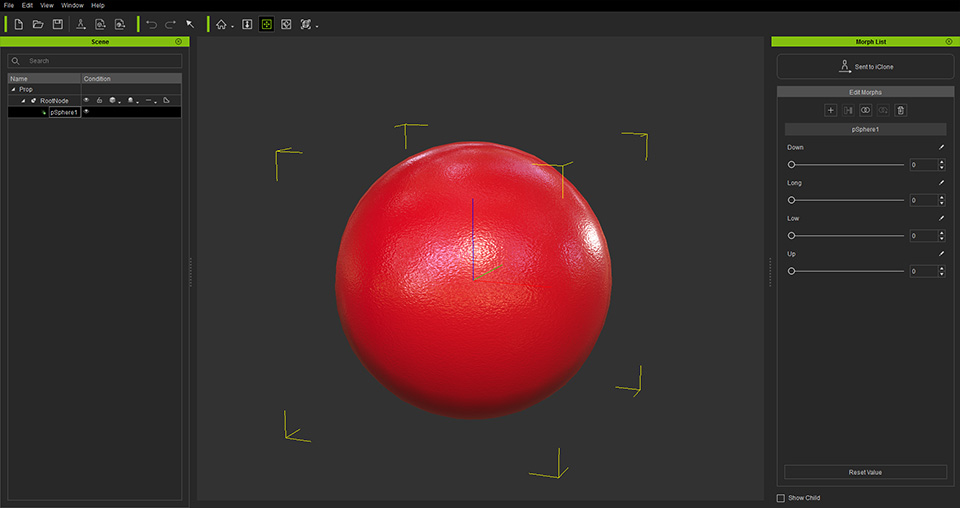The width and height of the screenshot is (960, 508).
Task: Increase the Low morph value stepper
Action: (x=942, y=233)
